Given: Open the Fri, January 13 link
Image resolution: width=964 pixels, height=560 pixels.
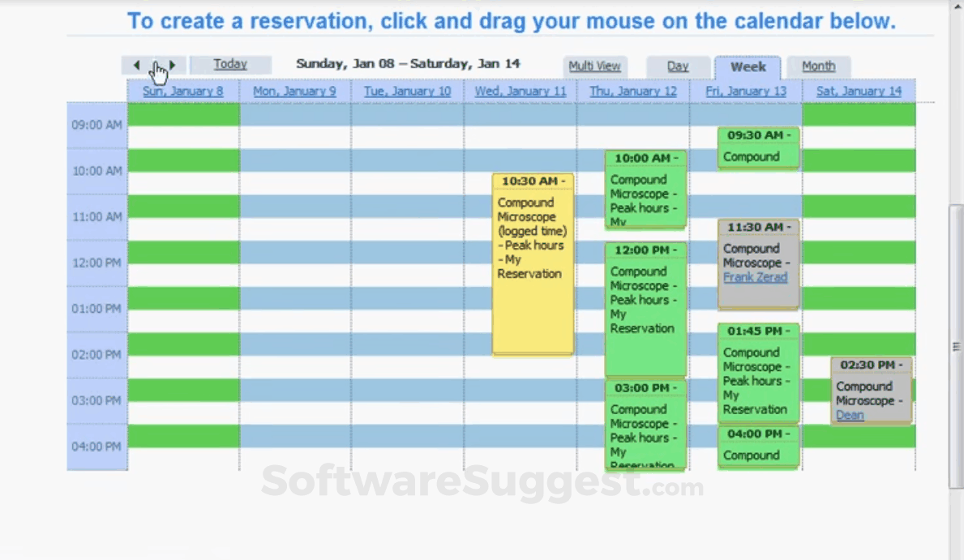Looking at the screenshot, I should pyautogui.click(x=745, y=91).
